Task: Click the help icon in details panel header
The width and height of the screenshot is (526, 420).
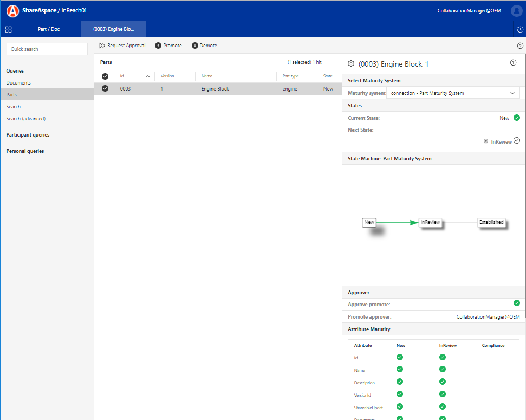Action: tap(513, 63)
